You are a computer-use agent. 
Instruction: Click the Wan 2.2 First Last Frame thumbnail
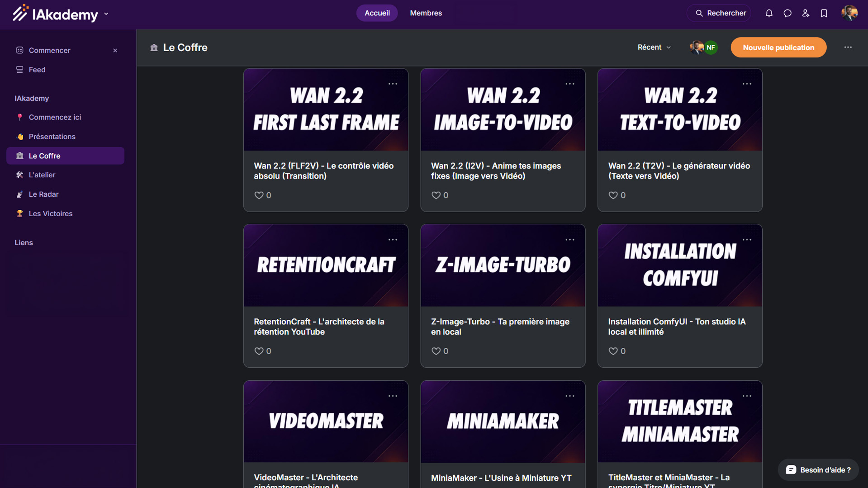[326, 110]
